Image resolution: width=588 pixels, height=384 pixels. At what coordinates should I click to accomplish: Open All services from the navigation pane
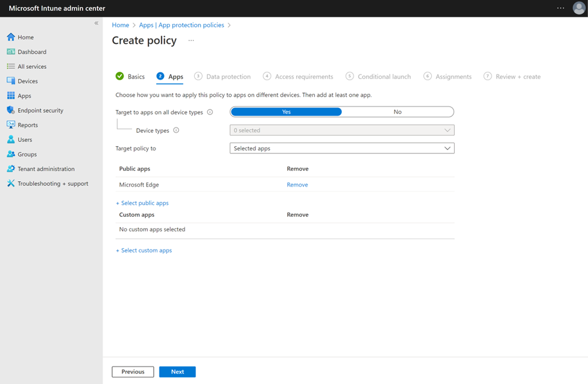[35, 66]
